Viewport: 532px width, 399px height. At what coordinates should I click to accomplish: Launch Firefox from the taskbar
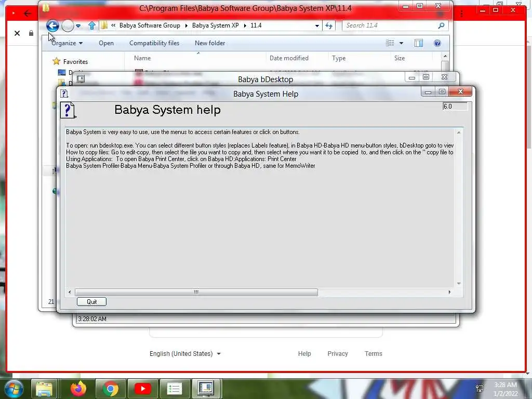(78, 389)
